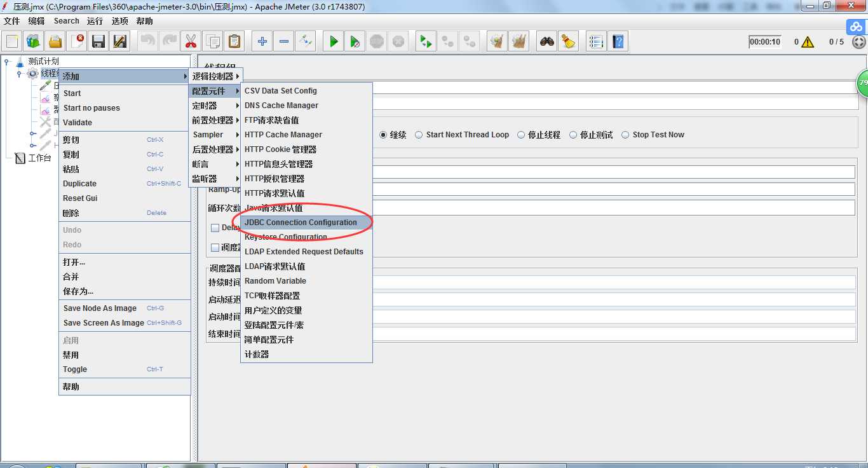
Task: Click the scissors Cut toolbar icon
Action: tap(190, 42)
